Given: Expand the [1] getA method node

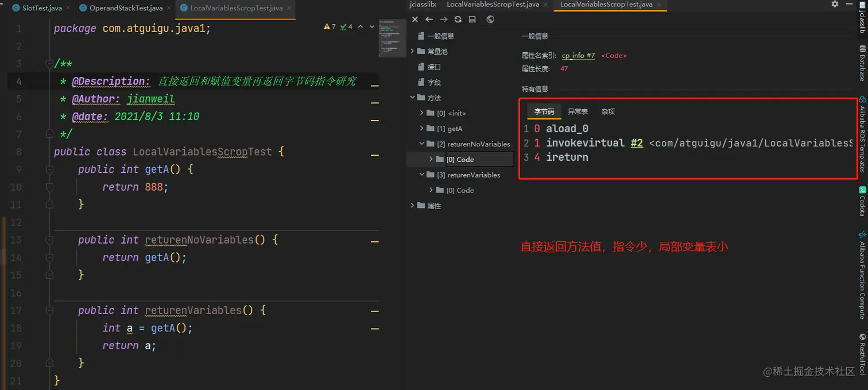Looking at the screenshot, I should [422, 129].
